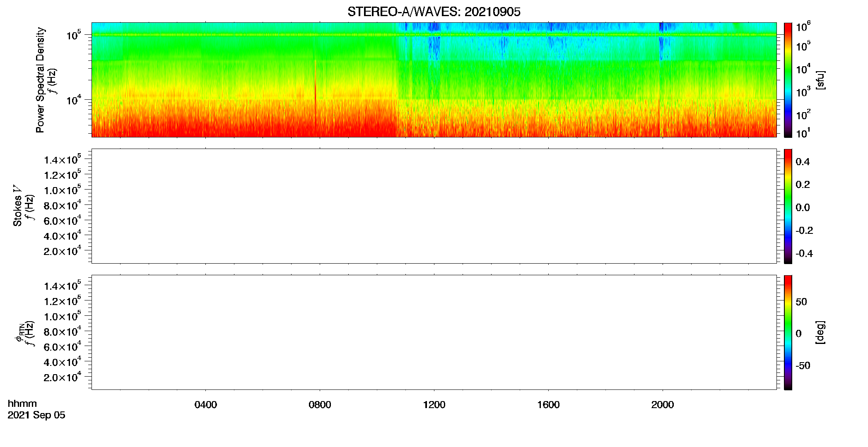The width and height of the screenshot is (868, 447).
Task: Select the 1200 time axis label
Action: (x=434, y=405)
